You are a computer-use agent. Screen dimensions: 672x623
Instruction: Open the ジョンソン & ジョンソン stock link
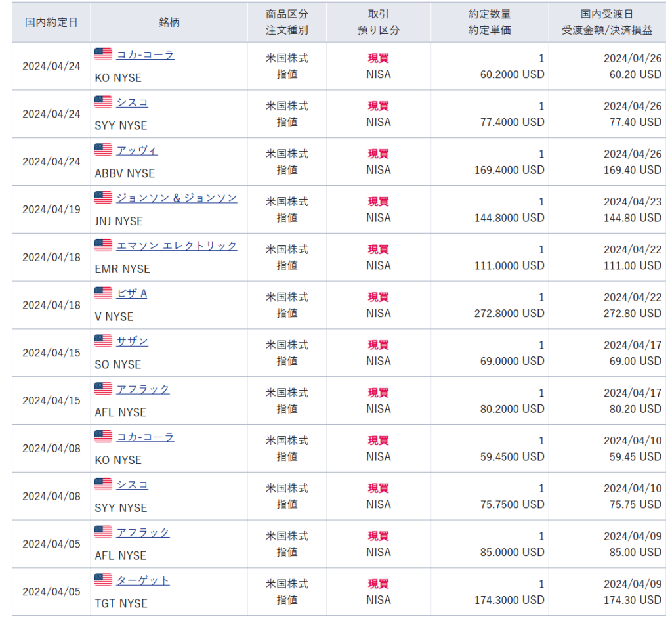[177, 198]
